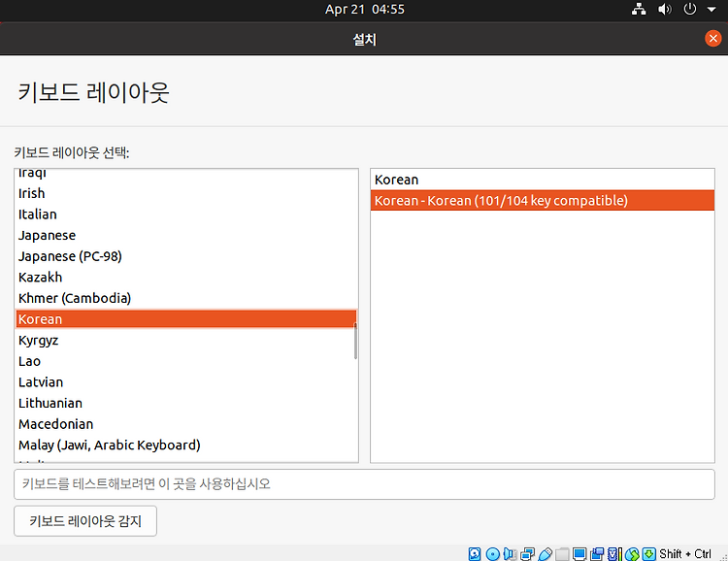Click the 키보드 레이아웃 감지 button

point(85,521)
